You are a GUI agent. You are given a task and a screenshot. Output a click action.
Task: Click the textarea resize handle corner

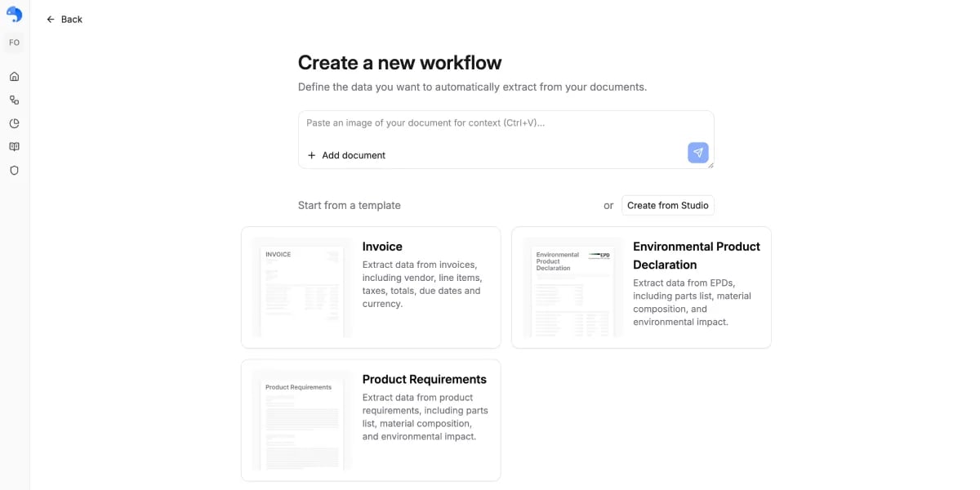(x=710, y=164)
